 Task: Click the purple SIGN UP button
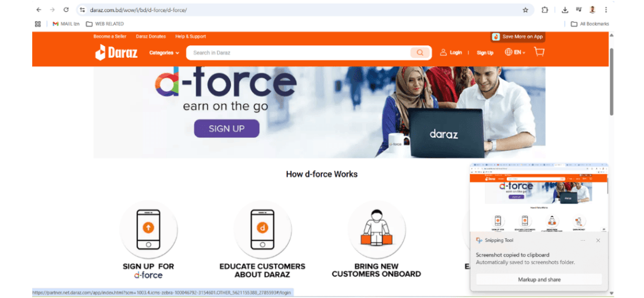coord(226,128)
